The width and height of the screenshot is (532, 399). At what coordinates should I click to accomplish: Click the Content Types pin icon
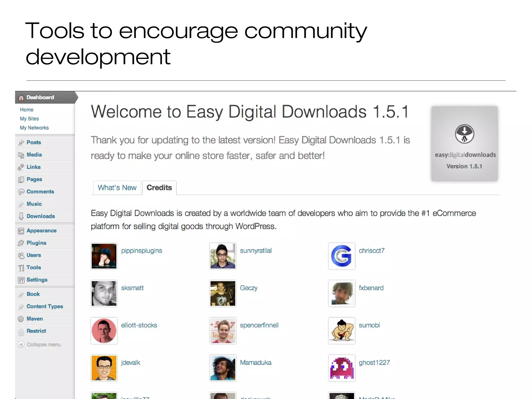point(21,307)
